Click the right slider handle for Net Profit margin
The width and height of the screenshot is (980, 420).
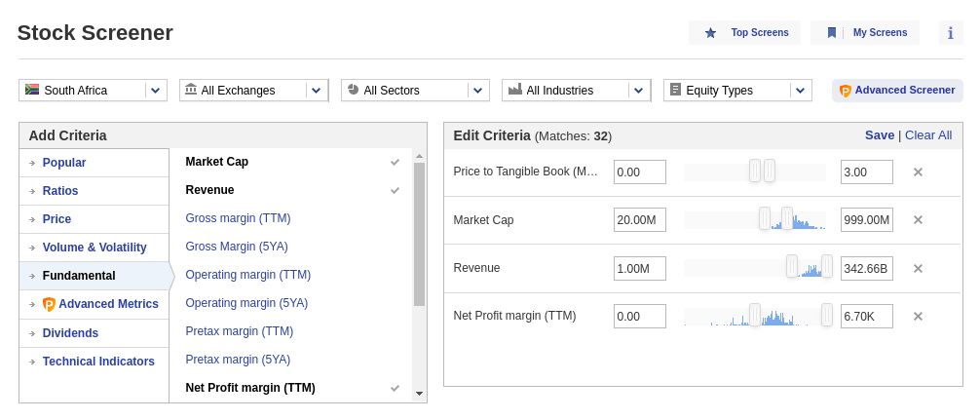click(827, 315)
